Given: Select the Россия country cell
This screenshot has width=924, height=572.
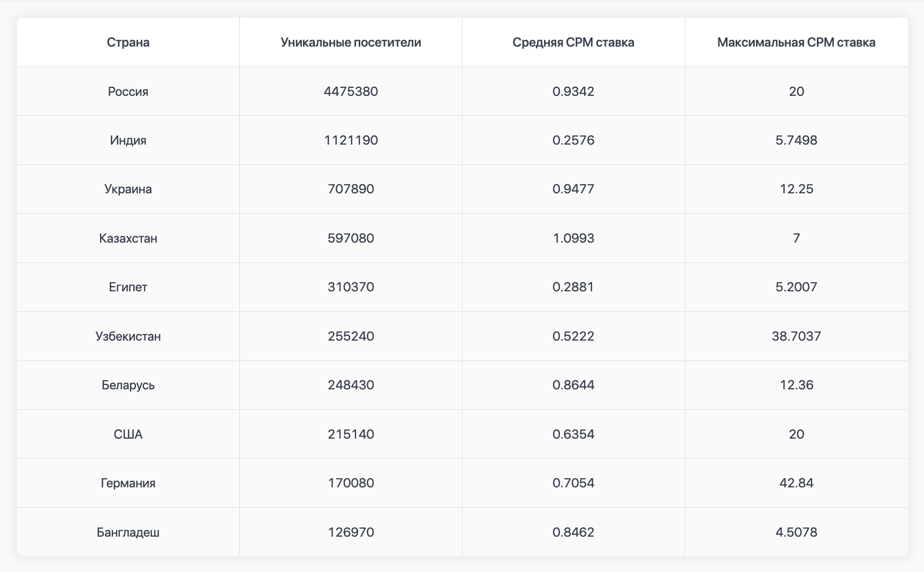Looking at the screenshot, I should (128, 92).
